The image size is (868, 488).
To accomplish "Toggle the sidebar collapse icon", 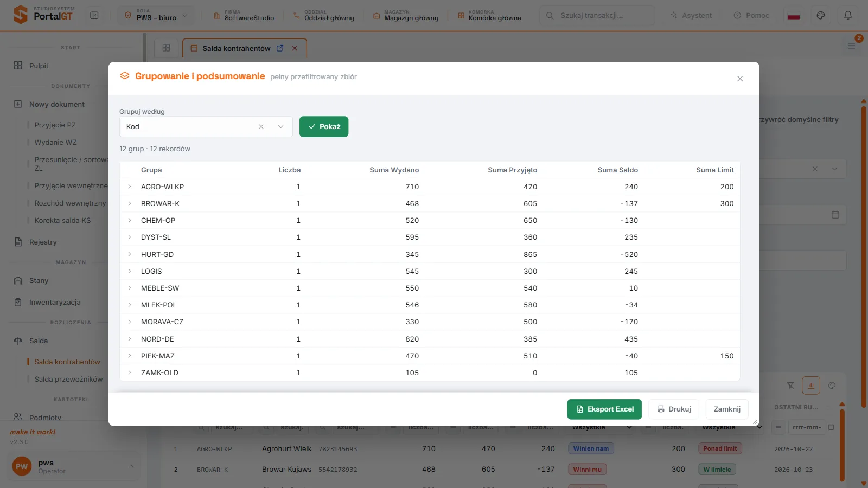I will [x=94, y=16].
